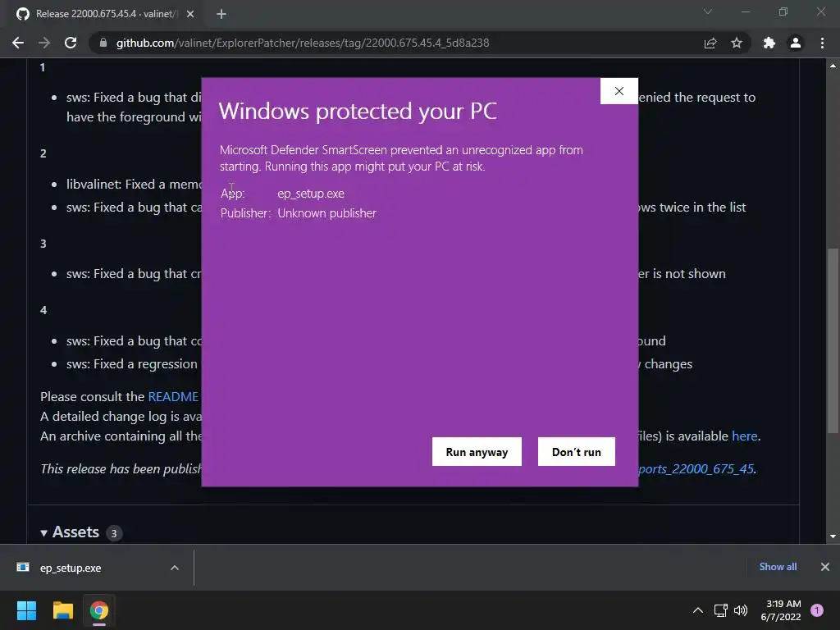Open clock and date 3:19 AM

tap(781, 610)
